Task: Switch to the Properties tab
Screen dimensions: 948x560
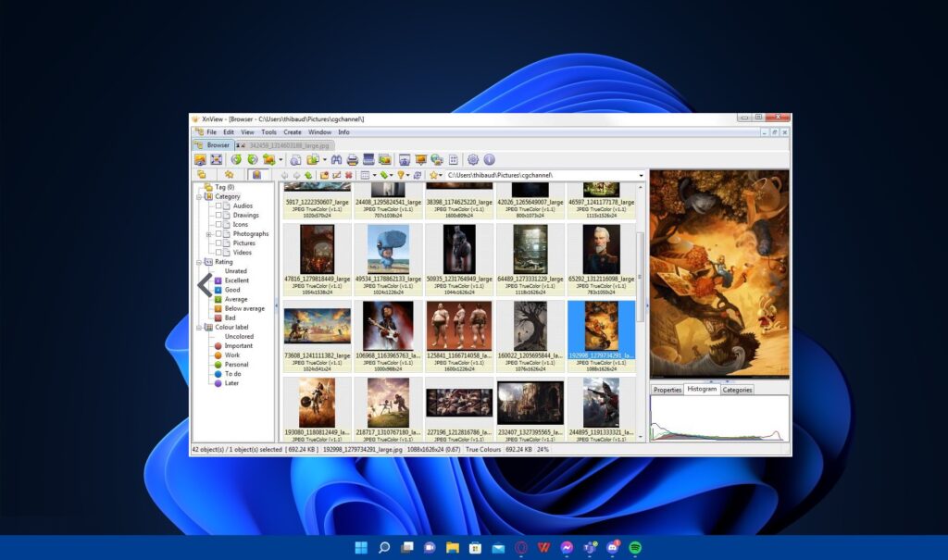Action: click(x=667, y=390)
